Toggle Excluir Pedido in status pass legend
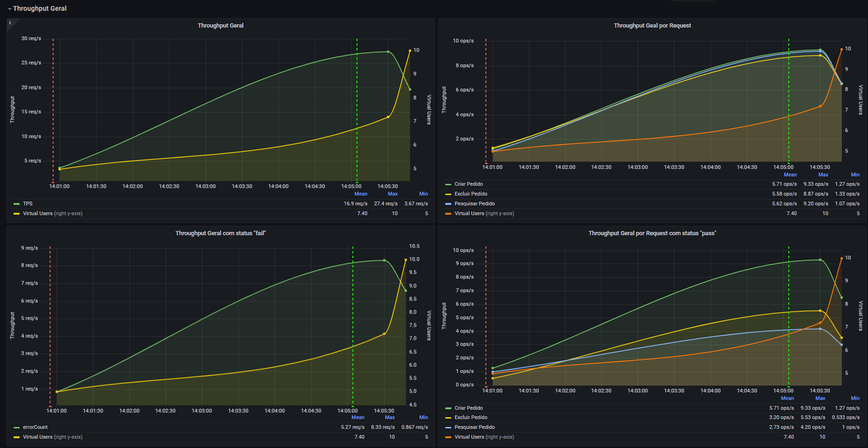This screenshot has width=868, height=448. (x=471, y=417)
